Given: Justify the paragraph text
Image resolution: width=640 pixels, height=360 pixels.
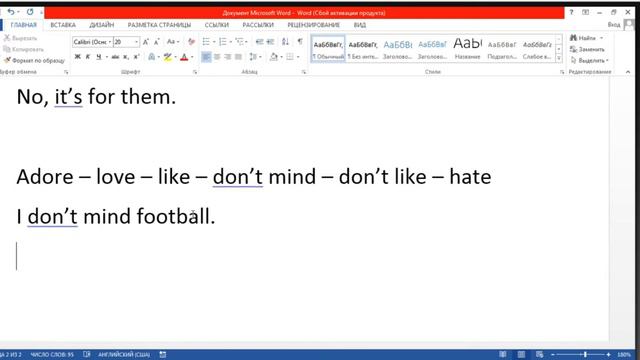Looking at the screenshot, I should 238,57.
